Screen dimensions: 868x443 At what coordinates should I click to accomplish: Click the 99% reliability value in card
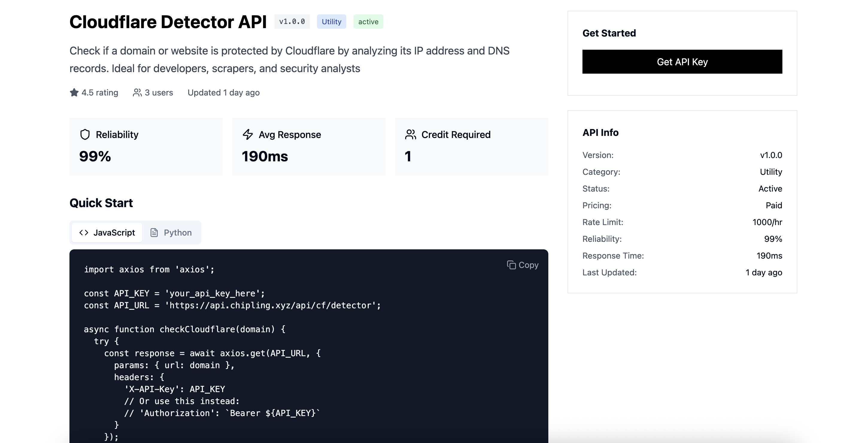[x=95, y=156]
